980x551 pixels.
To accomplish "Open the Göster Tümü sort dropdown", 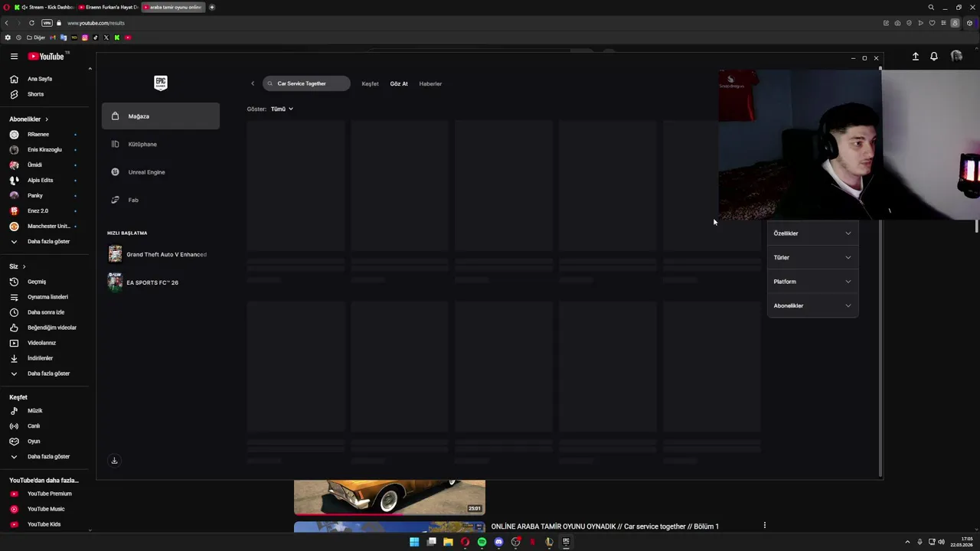I will [282, 109].
